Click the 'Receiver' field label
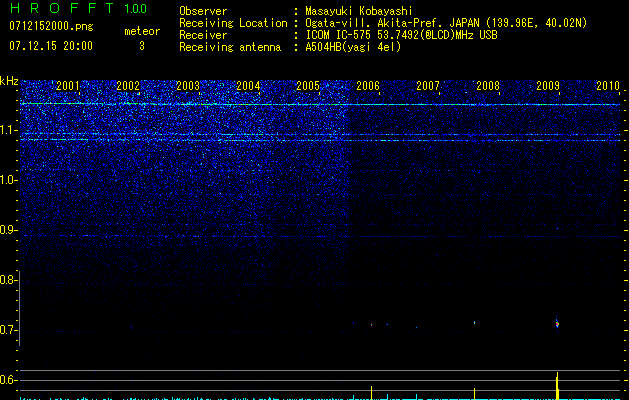 pyautogui.click(x=203, y=35)
